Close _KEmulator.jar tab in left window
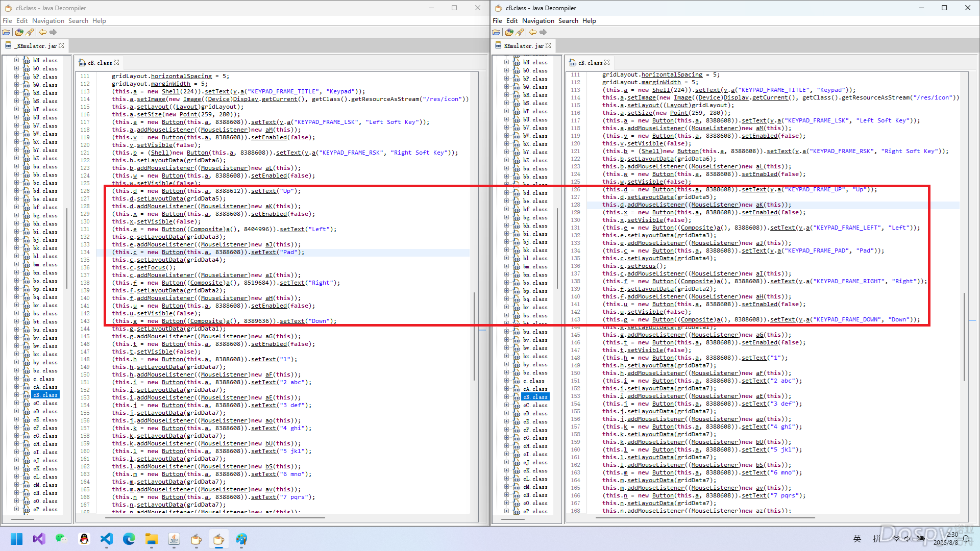The height and width of the screenshot is (551, 980). point(62,45)
